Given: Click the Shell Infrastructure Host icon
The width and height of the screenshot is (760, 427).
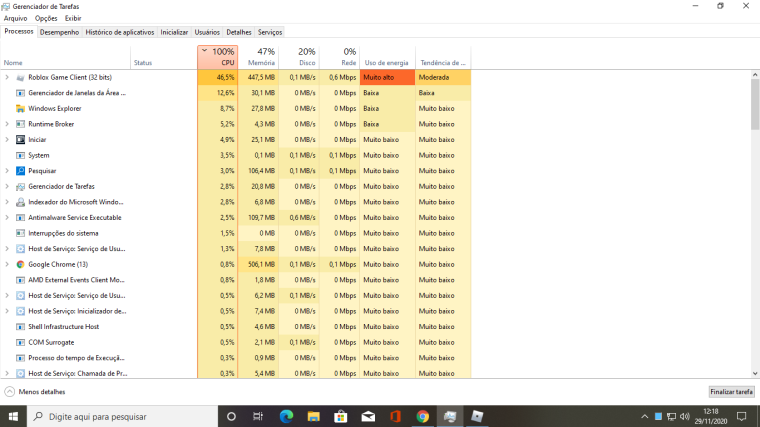Looking at the screenshot, I should click(20, 327).
